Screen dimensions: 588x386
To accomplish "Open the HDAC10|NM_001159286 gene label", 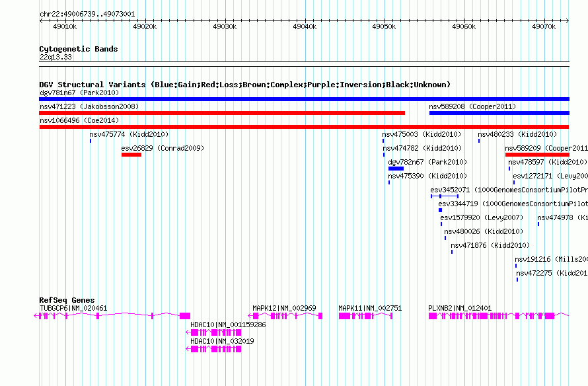I will [228, 325].
